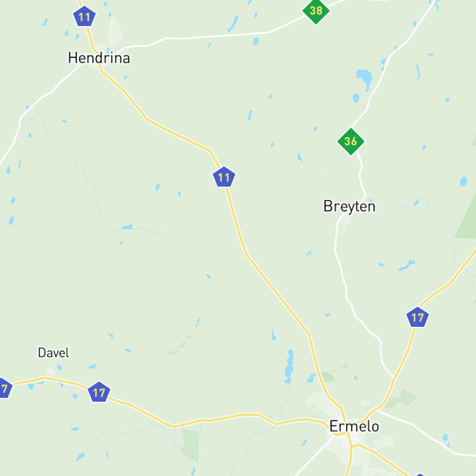Click the oval lake at far right edge
This screenshot has width=476, height=476.
pyautogui.click(x=463, y=182)
